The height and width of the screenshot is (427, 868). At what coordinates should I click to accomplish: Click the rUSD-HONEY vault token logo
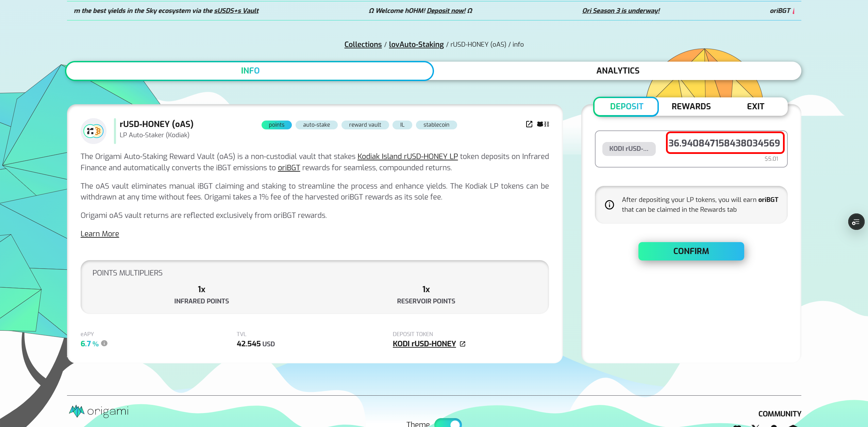[94, 131]
